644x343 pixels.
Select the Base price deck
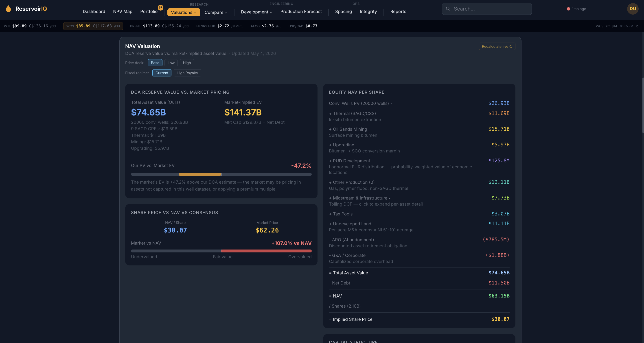click(x=155, y=63)
